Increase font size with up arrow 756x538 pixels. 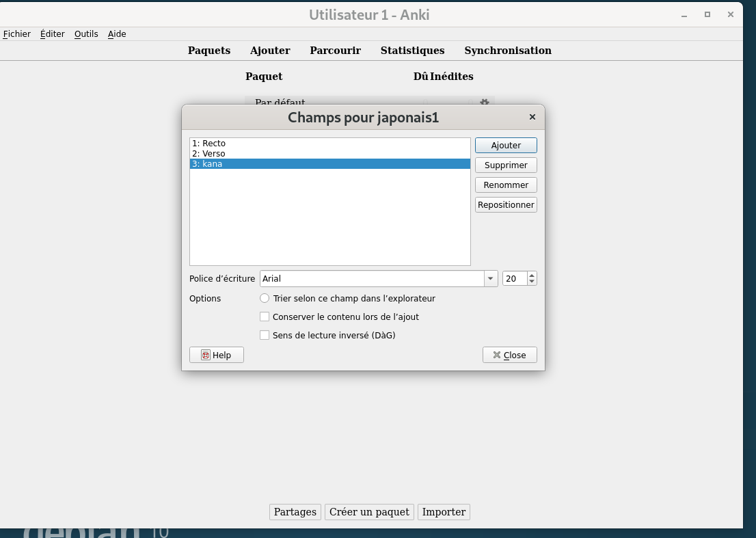tap(532, 275)
